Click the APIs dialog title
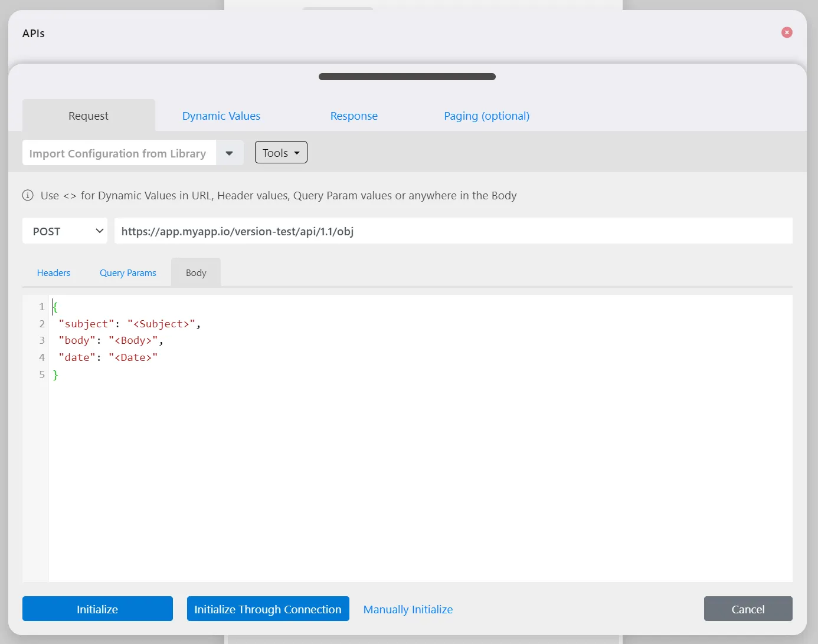818x644 pixels. 34,33
